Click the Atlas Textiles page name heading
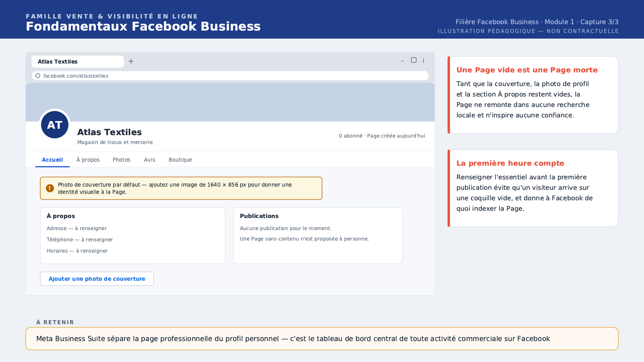Image resolution: width=644 pixels, height=362 pixels. click(109, 132)
